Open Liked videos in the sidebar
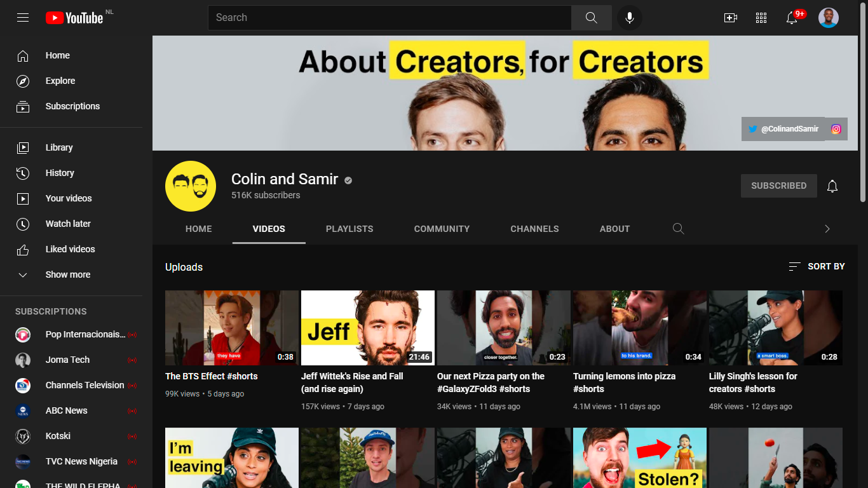This screenshot has width=868, height=488. (71, 249)
